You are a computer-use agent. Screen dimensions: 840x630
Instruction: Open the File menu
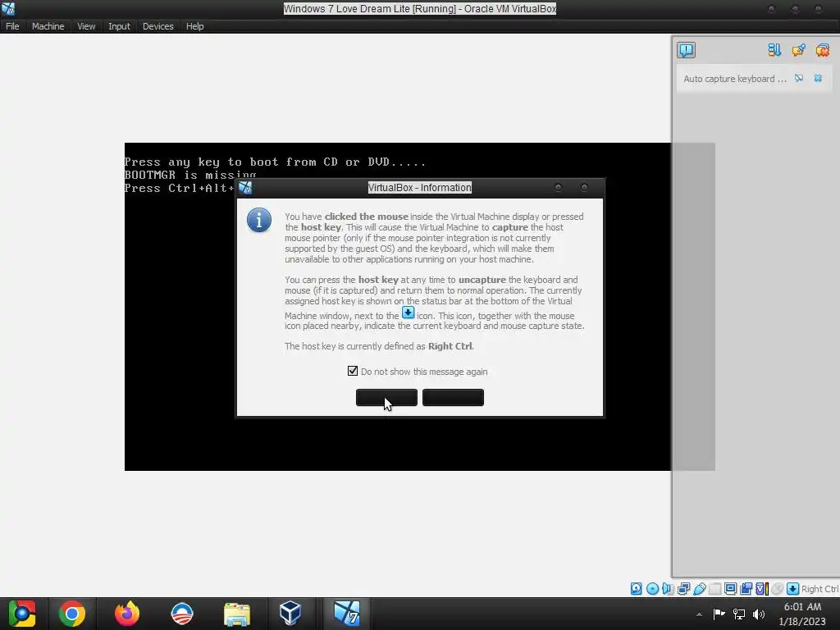point(12,26)
